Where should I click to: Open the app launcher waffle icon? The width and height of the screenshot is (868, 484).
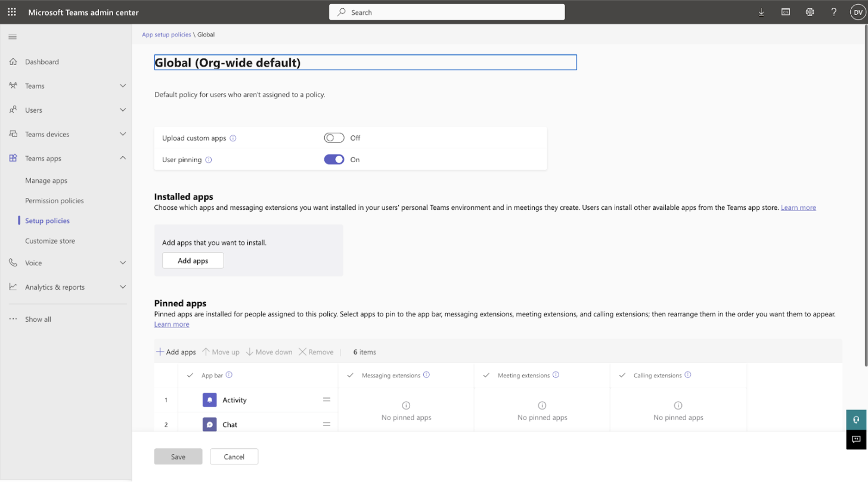click(x=12, y=12)
